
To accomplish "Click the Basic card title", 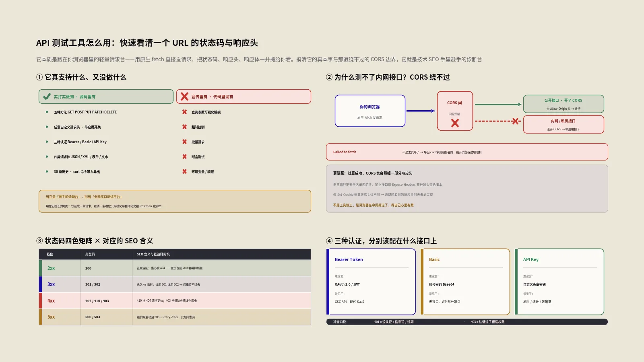I will coord(434,259).
